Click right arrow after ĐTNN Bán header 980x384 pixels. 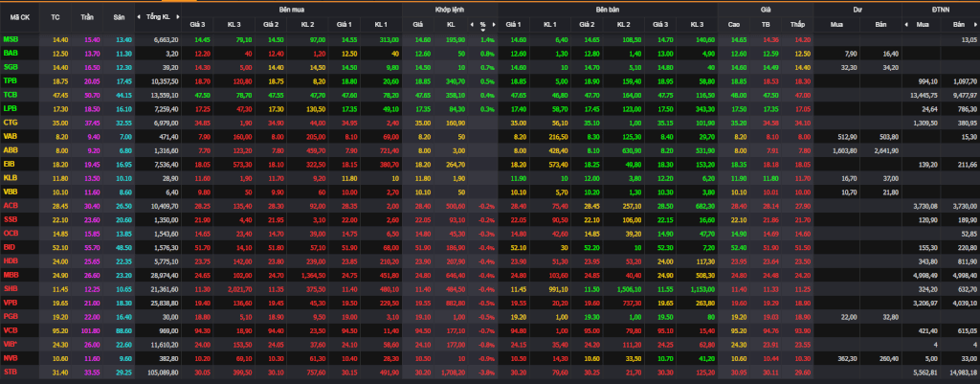(x=977, y=24)
